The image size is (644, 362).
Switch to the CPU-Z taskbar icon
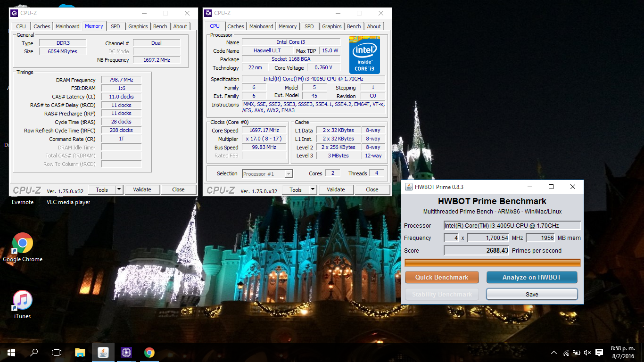click(126, 353)
